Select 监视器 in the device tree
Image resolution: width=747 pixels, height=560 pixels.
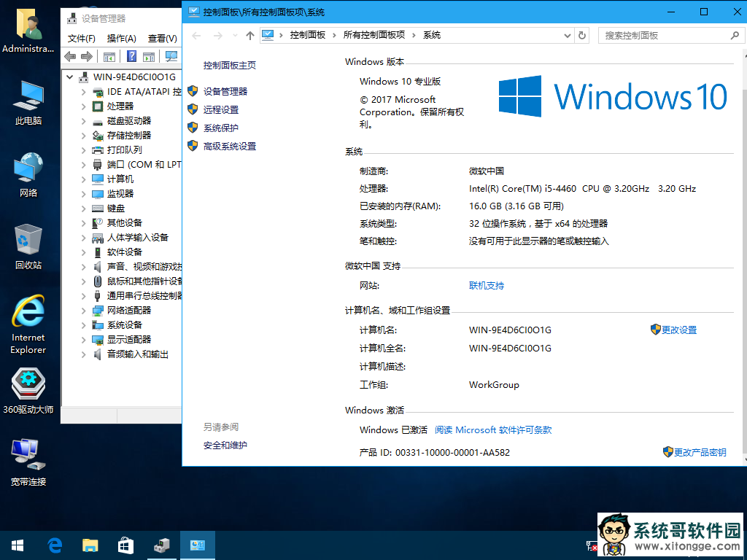pos(120,194)
